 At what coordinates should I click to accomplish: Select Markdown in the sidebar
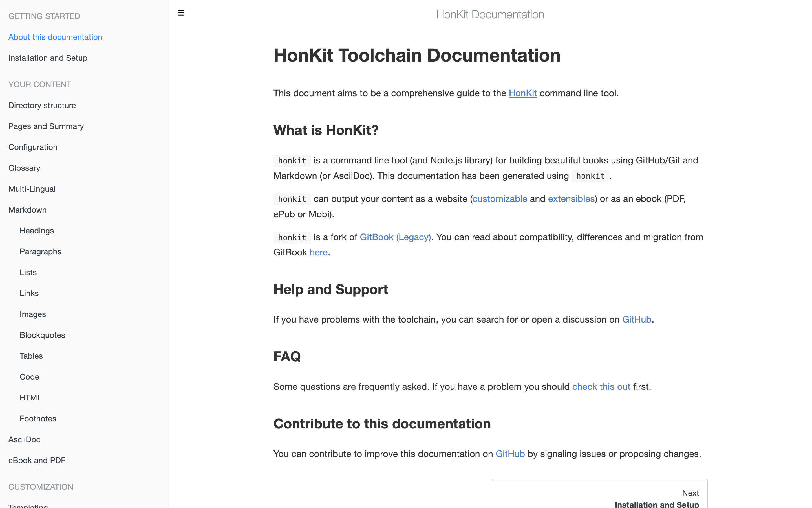click(28, 210)
